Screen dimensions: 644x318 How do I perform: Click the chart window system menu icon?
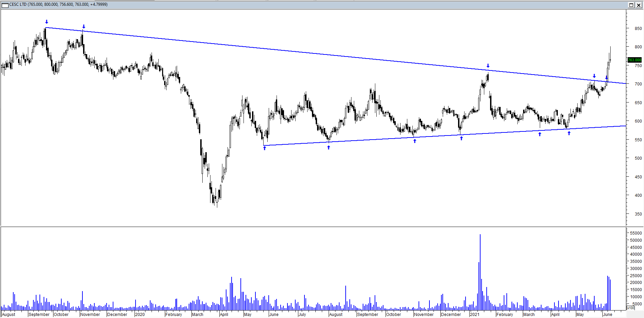click(5, 5)
